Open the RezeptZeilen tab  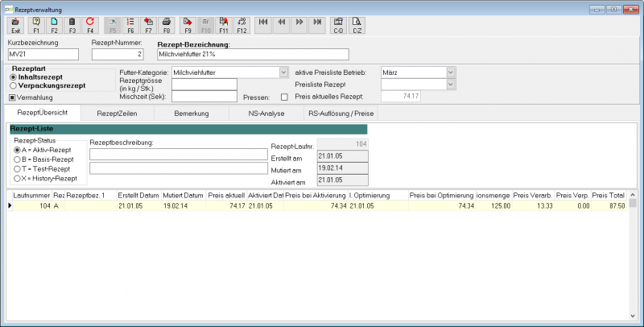tap(117, 114)
